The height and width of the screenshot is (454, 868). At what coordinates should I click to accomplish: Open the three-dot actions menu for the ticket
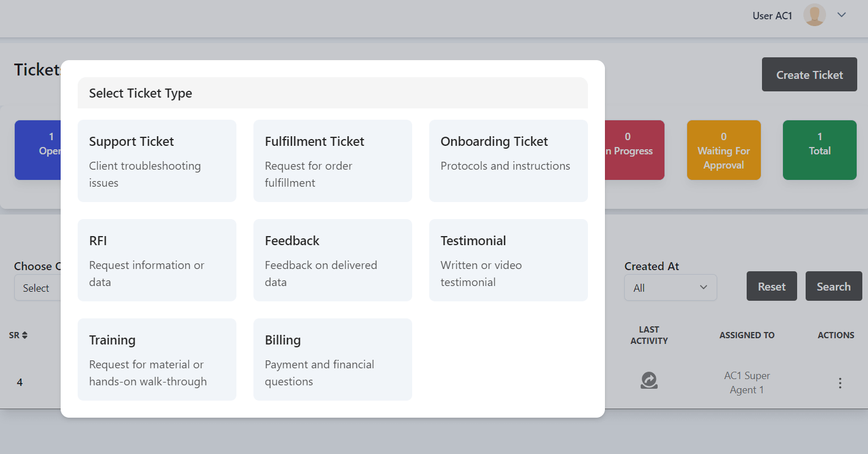click(x=840, y=383)
